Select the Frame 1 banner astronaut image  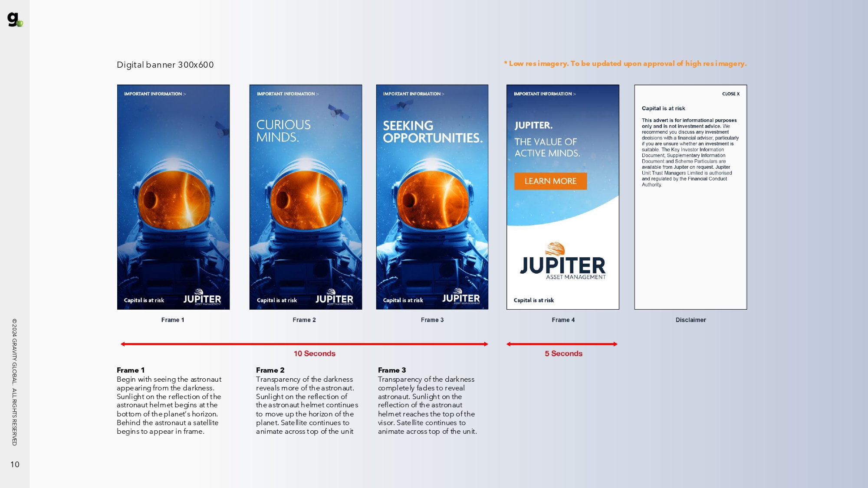173,197
